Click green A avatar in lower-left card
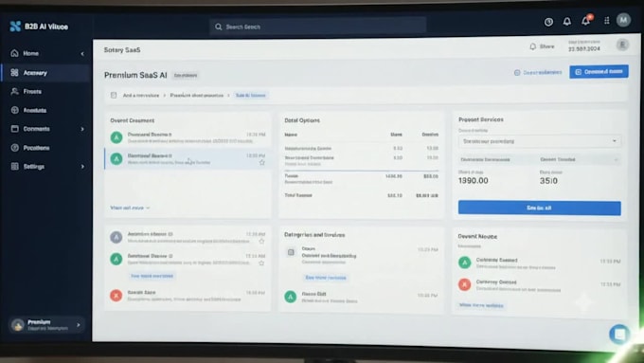644x363 pixels. point(116,259)
